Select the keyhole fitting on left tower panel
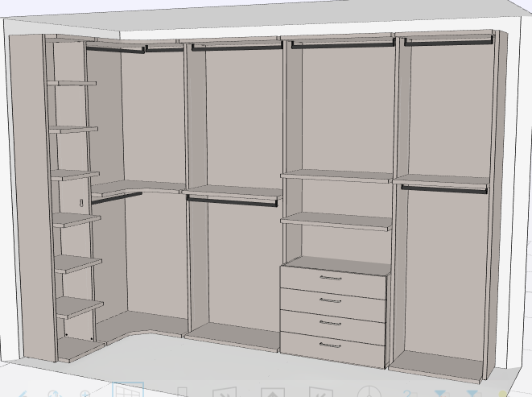532x397 pixels. coord(81,203)
